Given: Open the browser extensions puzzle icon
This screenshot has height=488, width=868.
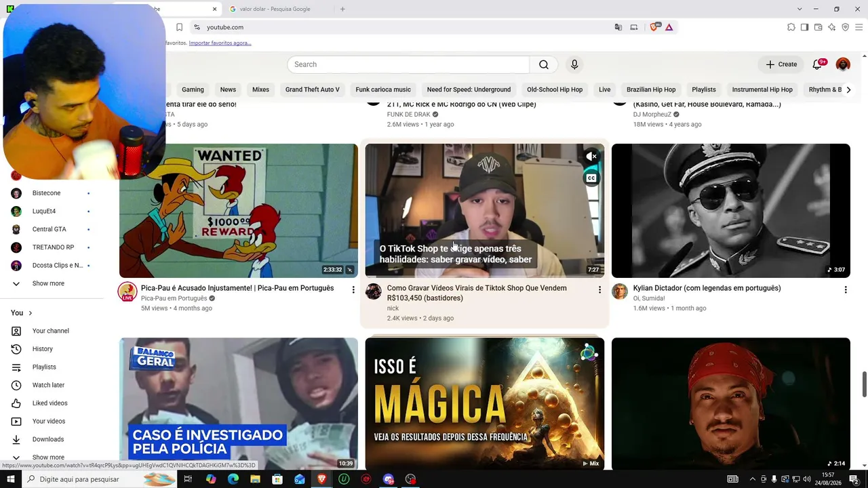Looking at the screenshot, I should (x=791, y=27).
